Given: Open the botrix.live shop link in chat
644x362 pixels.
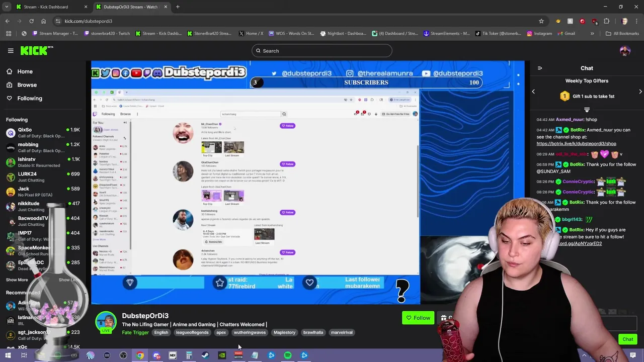Looking at the screenshot, I should pos(576,144).
